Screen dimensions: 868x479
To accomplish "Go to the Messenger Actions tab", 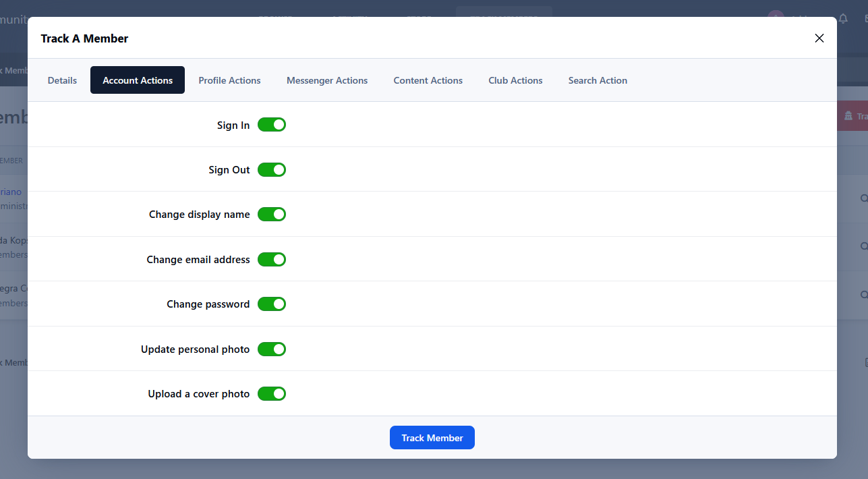I will point(327,80).
